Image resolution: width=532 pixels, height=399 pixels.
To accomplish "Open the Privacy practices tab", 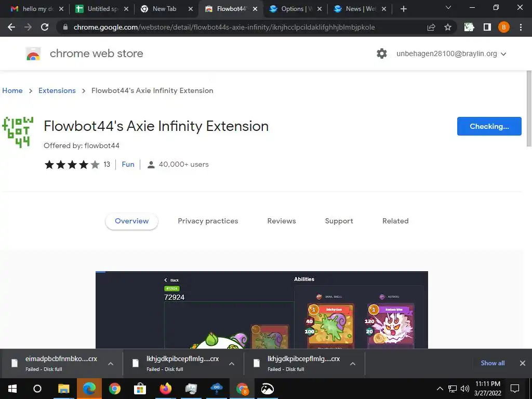I will coord(208,221).
